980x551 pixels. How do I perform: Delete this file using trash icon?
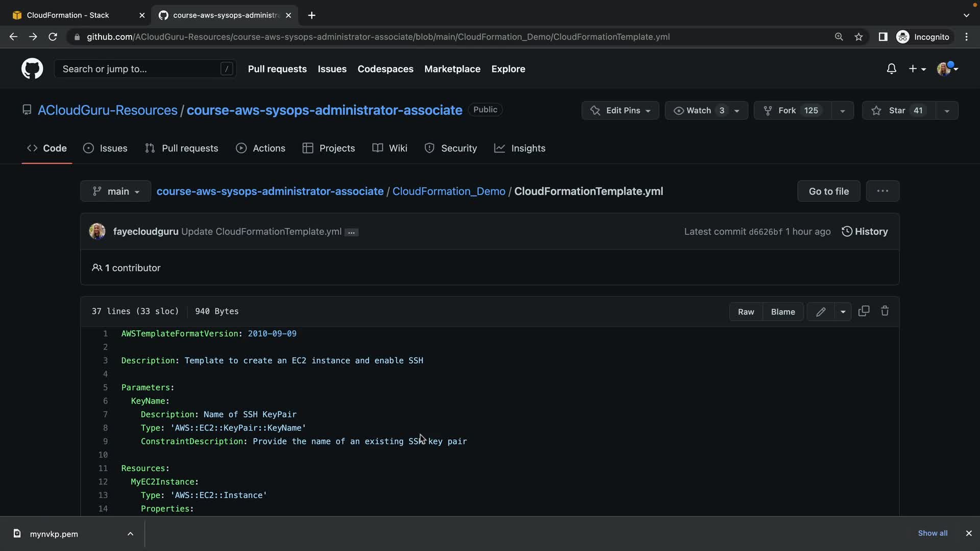885,311
